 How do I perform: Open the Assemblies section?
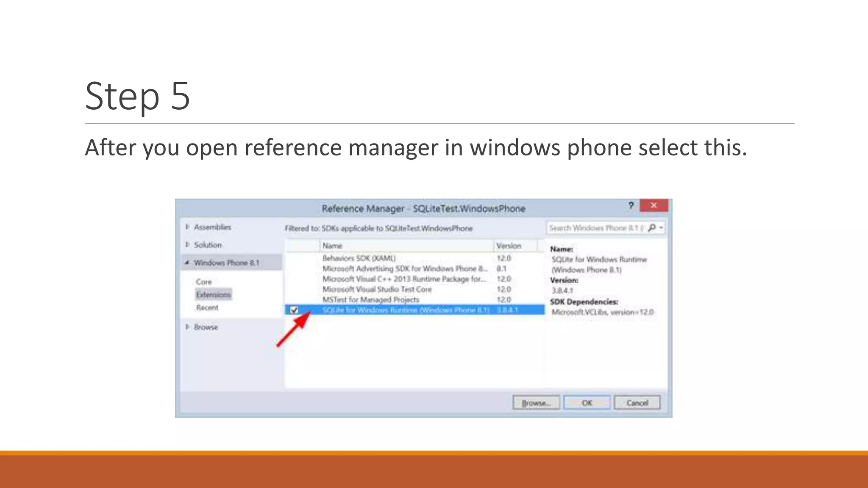[213, 227]
